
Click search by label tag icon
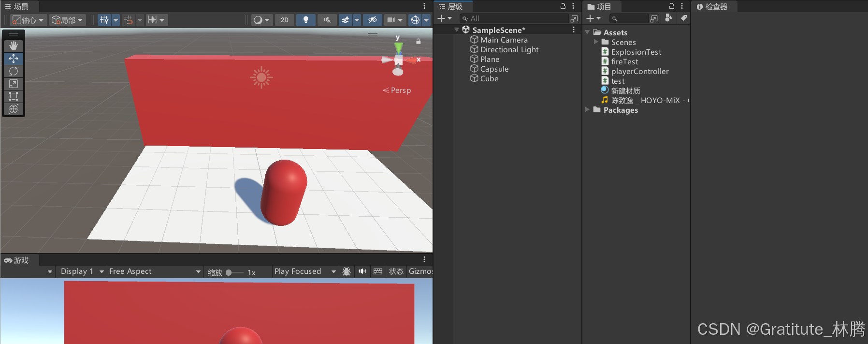684,18
